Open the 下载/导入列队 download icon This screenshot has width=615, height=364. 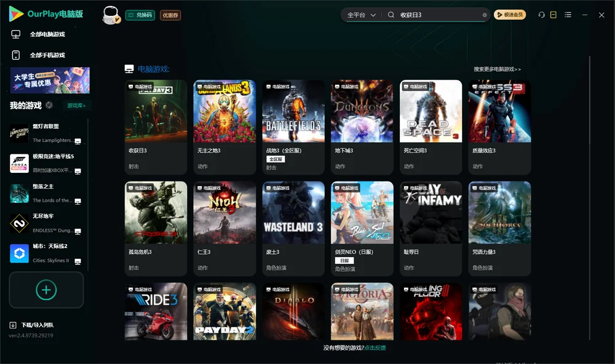(13, 325)
